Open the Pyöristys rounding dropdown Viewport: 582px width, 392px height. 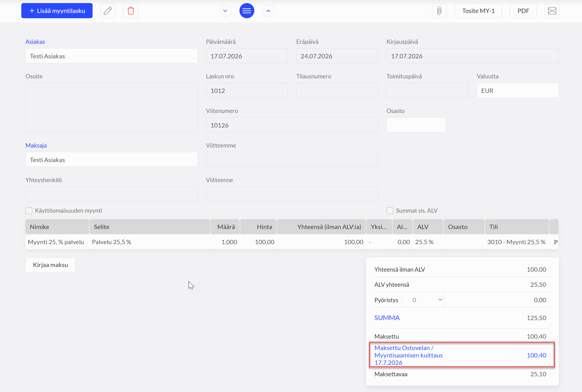(423, 300)
